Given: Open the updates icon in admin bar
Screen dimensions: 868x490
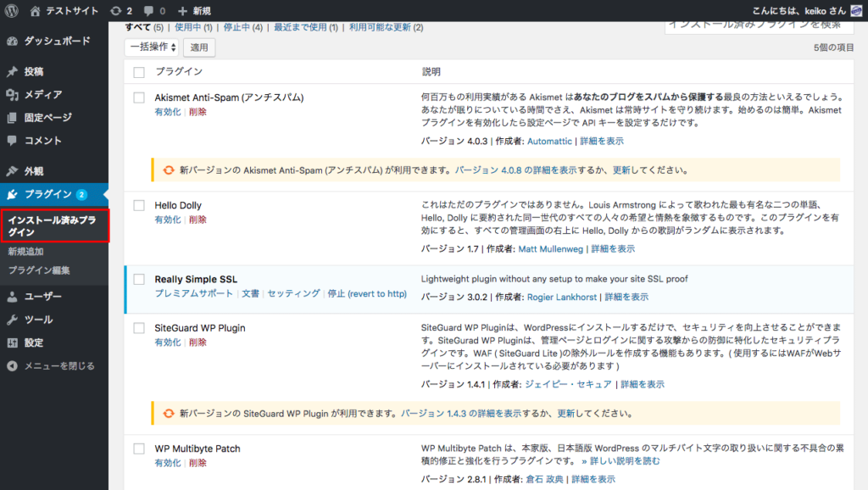Looking at the screenshot, I should (115, 10).
